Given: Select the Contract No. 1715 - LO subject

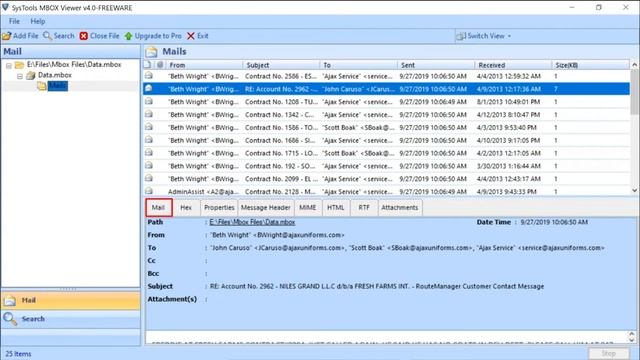Looking at the screenshot, I should tap(280, 153).
